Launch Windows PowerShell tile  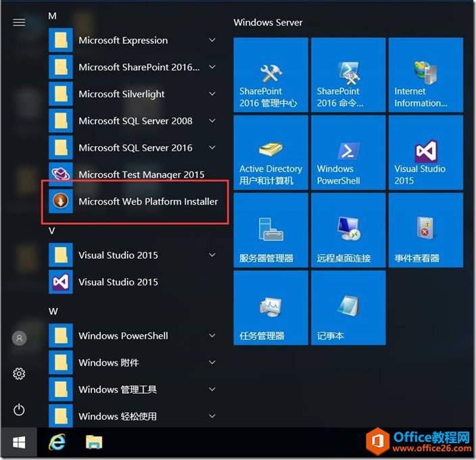click(348, 153)
